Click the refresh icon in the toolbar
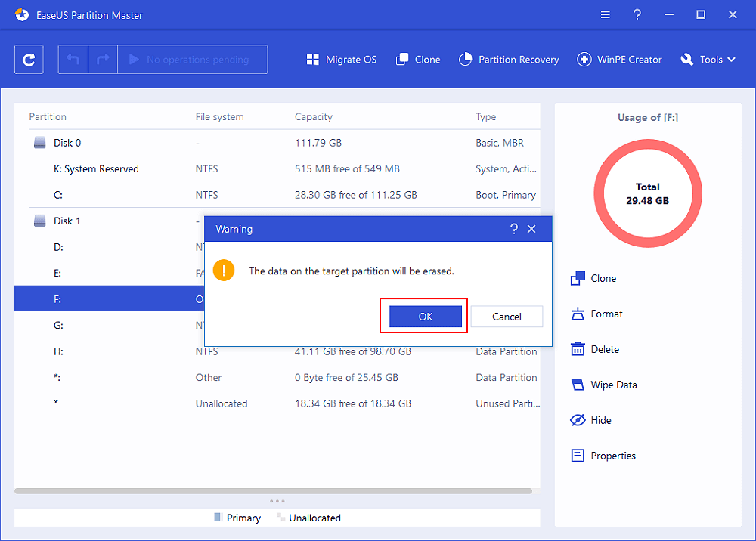 coord(29,60)
